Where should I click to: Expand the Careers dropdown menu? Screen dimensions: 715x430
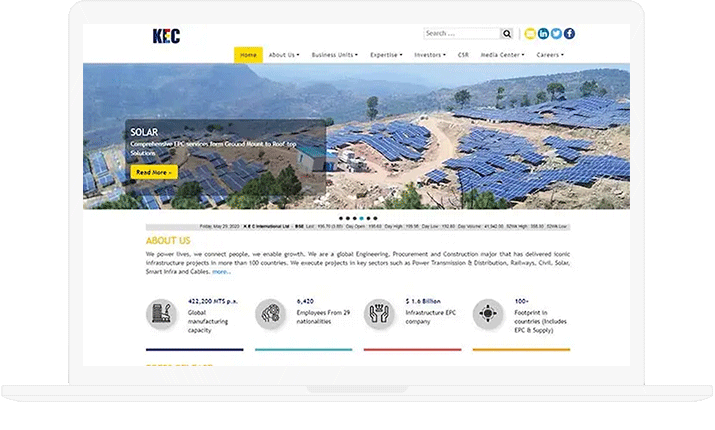tap(550, 55)
